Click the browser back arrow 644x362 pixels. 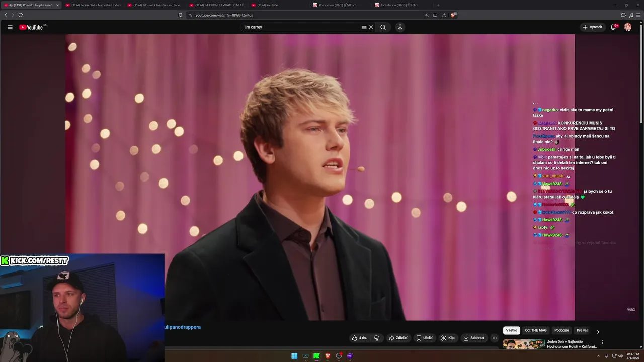pyautogui.click(x=6, y=15)
